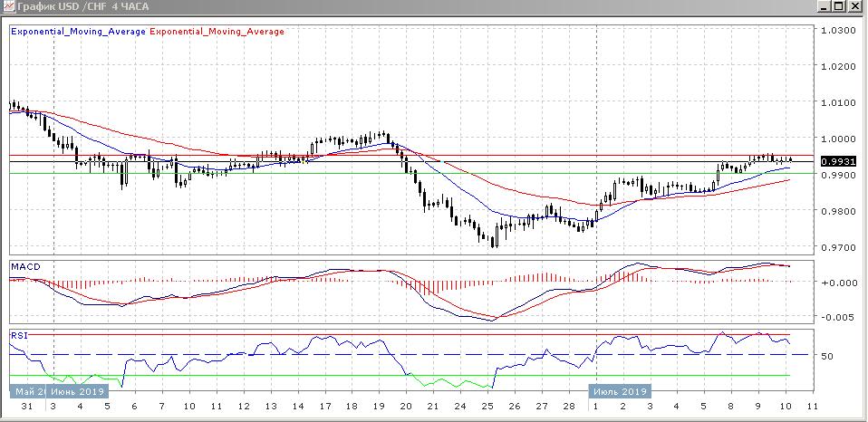Click the MACD +0.000 scale label
The image size is (868, 422).
[x=837, y=283]
